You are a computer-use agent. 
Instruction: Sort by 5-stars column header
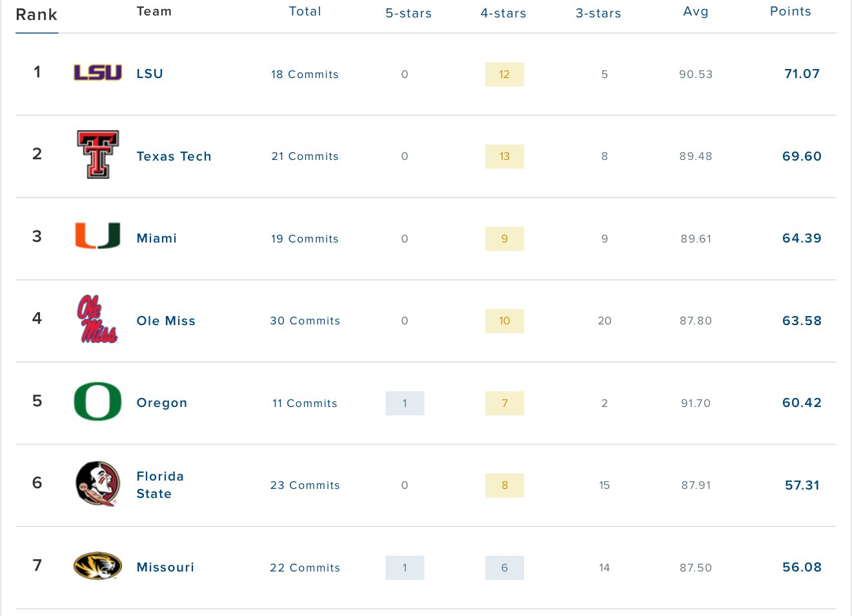coord(409,13)
